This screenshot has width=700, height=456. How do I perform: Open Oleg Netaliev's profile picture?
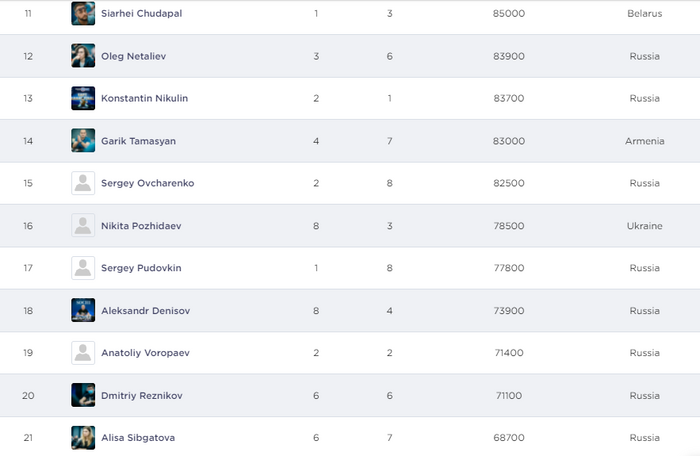[83, 56]
